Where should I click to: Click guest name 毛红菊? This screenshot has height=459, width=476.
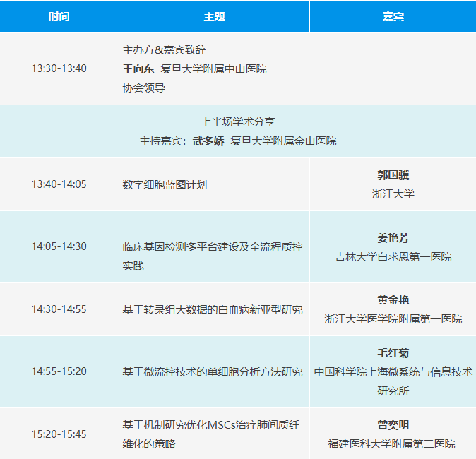tap(393, 353)
